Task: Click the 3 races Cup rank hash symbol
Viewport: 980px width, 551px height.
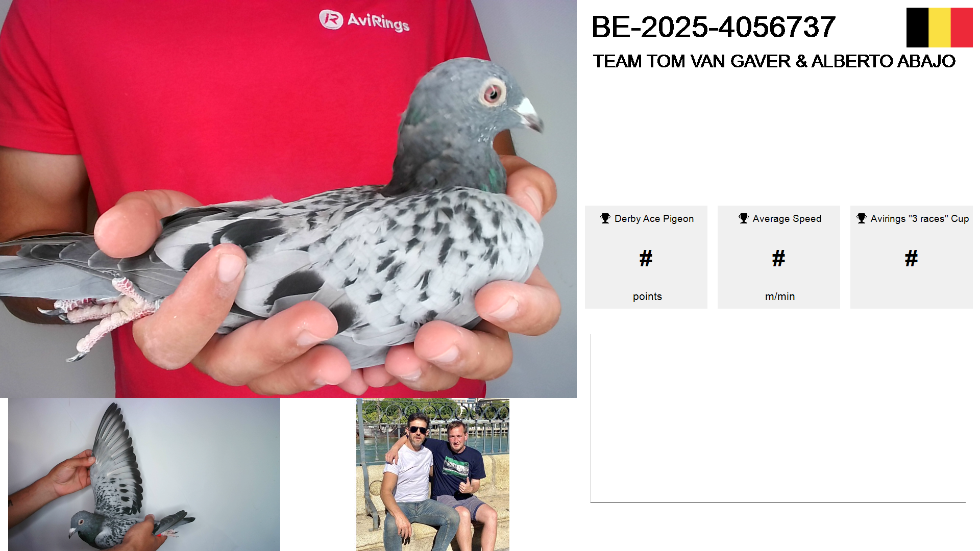Action: click(912, 259)
